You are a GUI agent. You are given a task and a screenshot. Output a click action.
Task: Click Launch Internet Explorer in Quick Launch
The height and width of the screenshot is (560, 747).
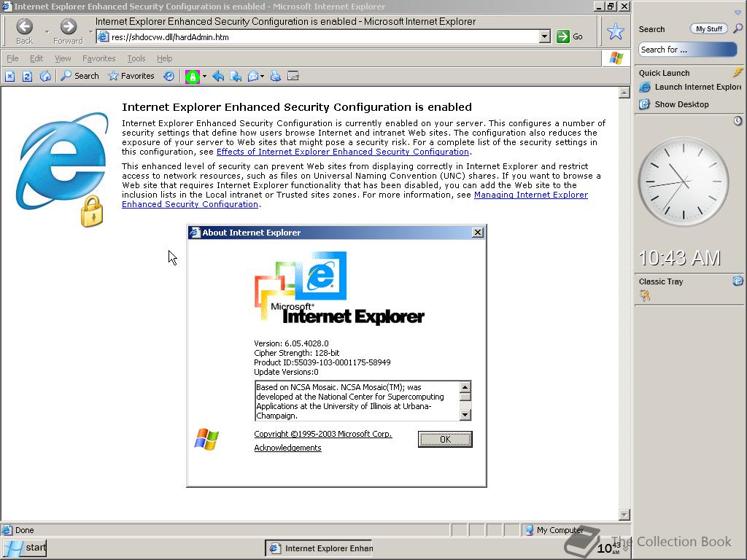click(x=690, y=87)
